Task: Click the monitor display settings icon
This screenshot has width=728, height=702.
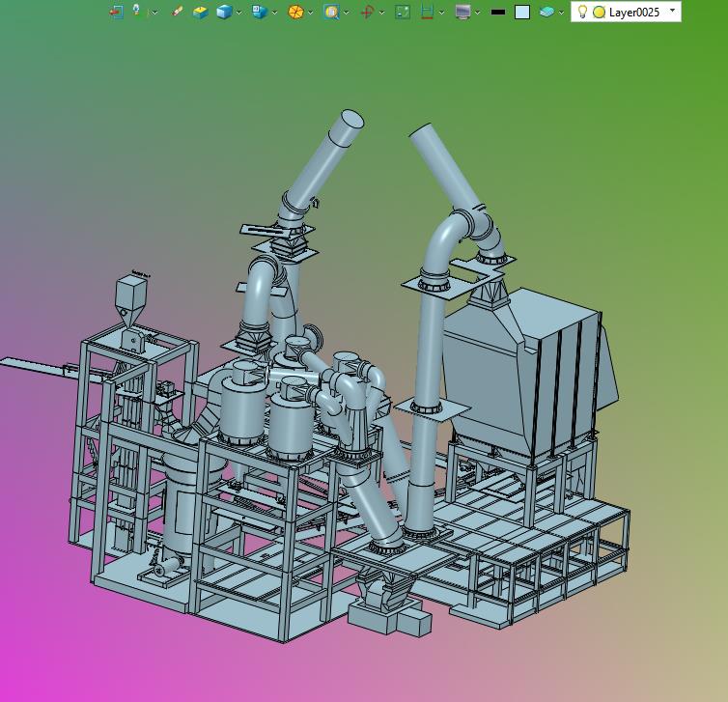Action: pos(462,12)
